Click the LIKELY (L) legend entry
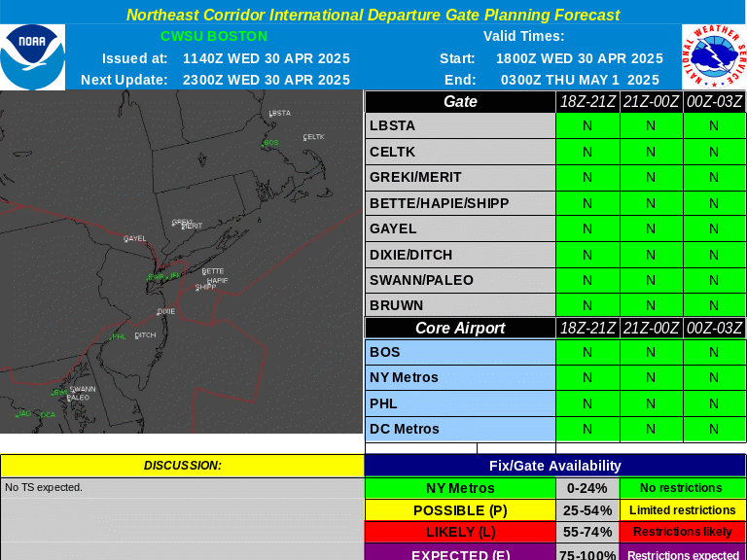 (460, 532)
